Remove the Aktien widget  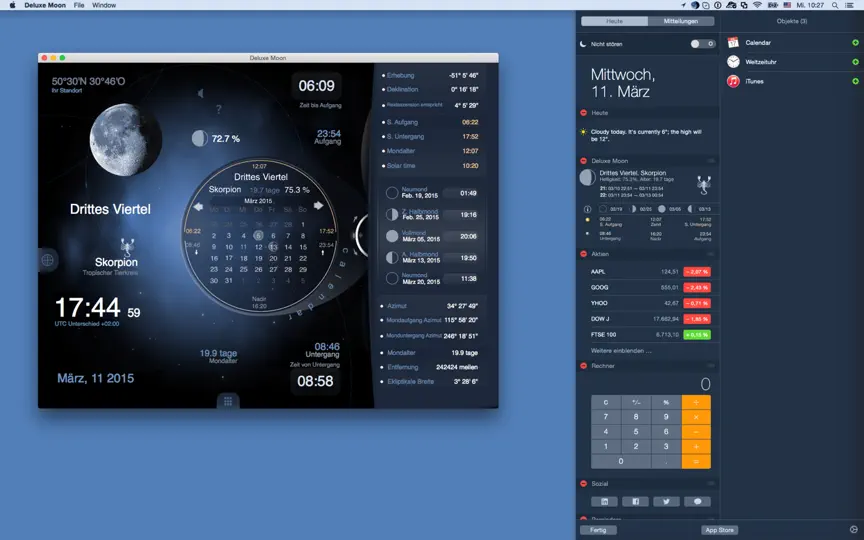coord(584,254)
